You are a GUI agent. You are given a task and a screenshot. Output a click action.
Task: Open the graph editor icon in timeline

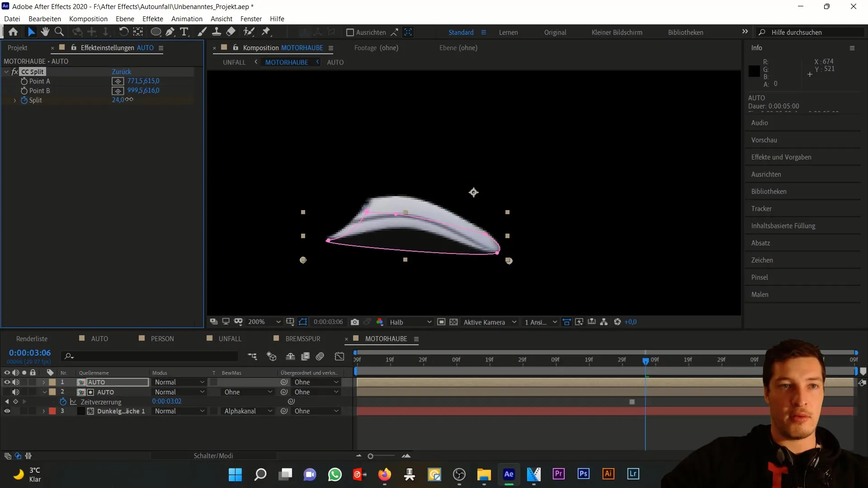[x=340, y=357]
